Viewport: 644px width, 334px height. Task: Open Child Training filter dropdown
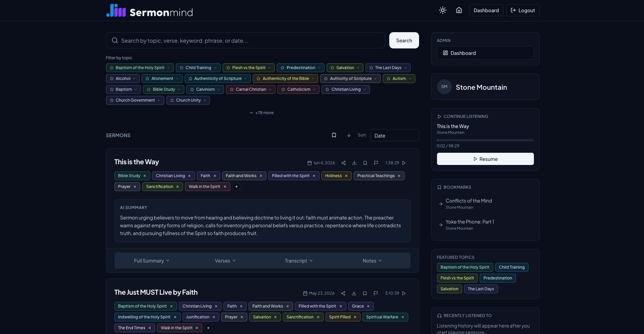pos(215,68)
